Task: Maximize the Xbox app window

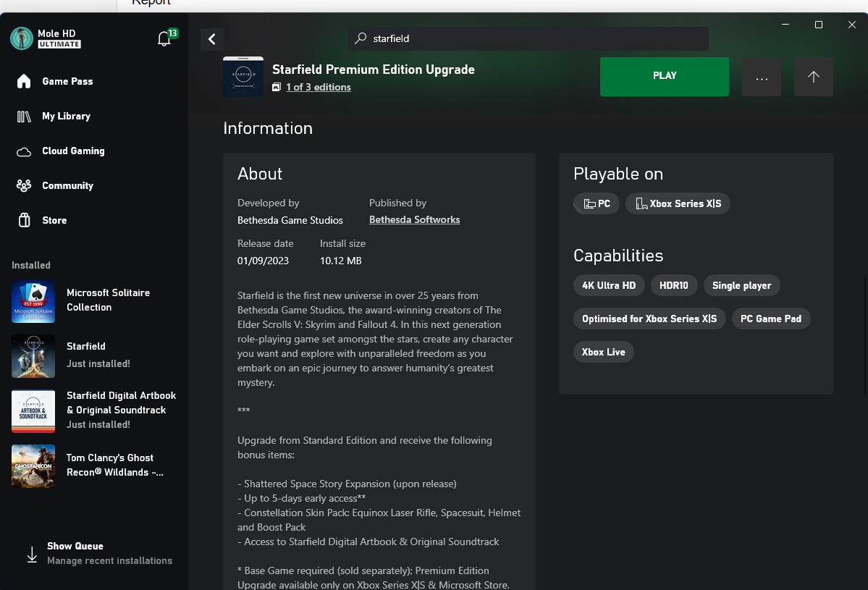Action: [819, 25]
